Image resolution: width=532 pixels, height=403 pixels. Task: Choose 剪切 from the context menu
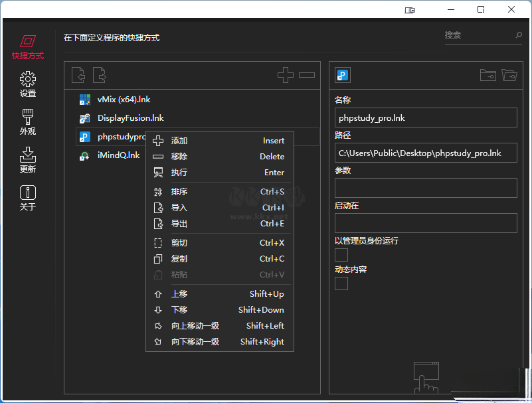coord(220,243)
